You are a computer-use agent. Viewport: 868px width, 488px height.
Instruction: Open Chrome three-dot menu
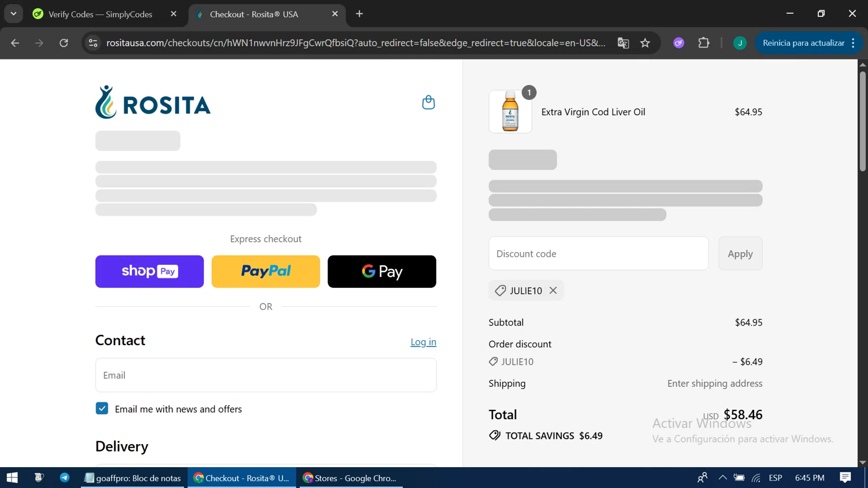click(854, 43)
